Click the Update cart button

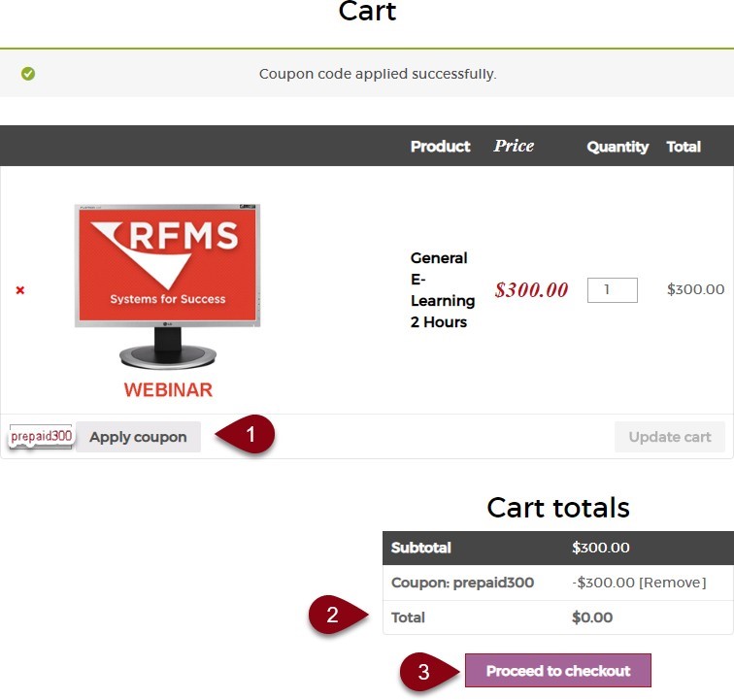pyautogui.click(x=669, y=437)
